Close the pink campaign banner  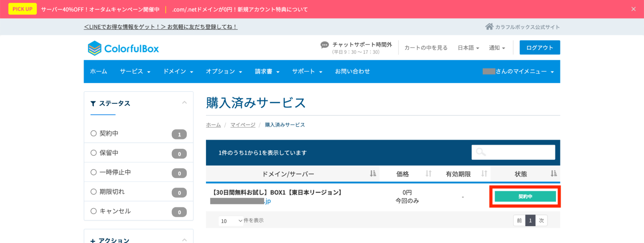click(x=633, y=9)
